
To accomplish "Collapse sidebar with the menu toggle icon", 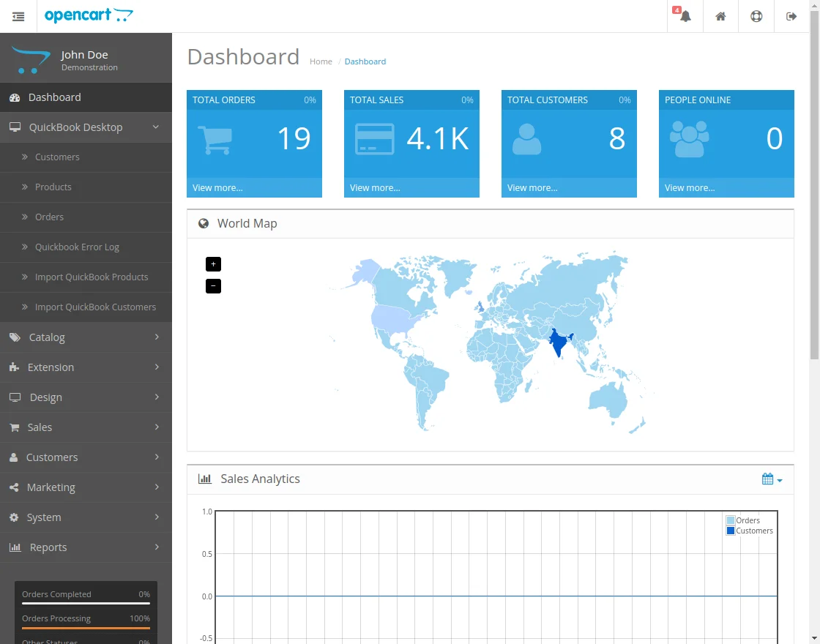I will (x=18, y=16).
